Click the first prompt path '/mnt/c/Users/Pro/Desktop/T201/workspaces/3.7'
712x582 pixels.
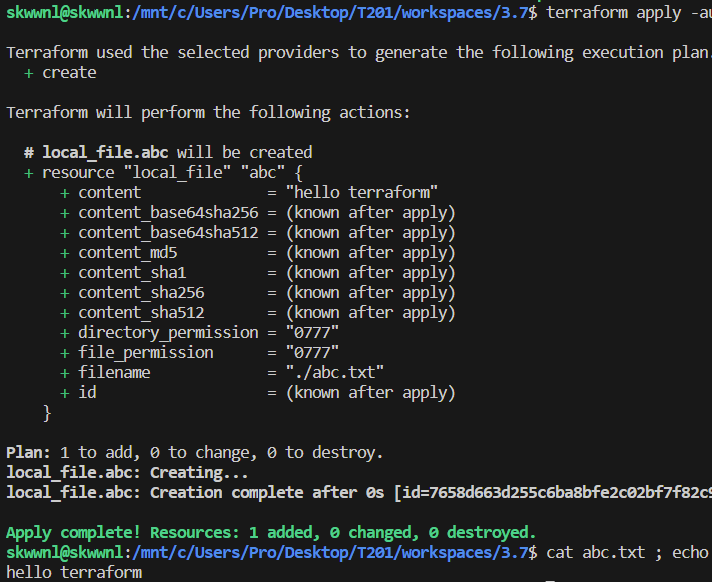point(330,13)
